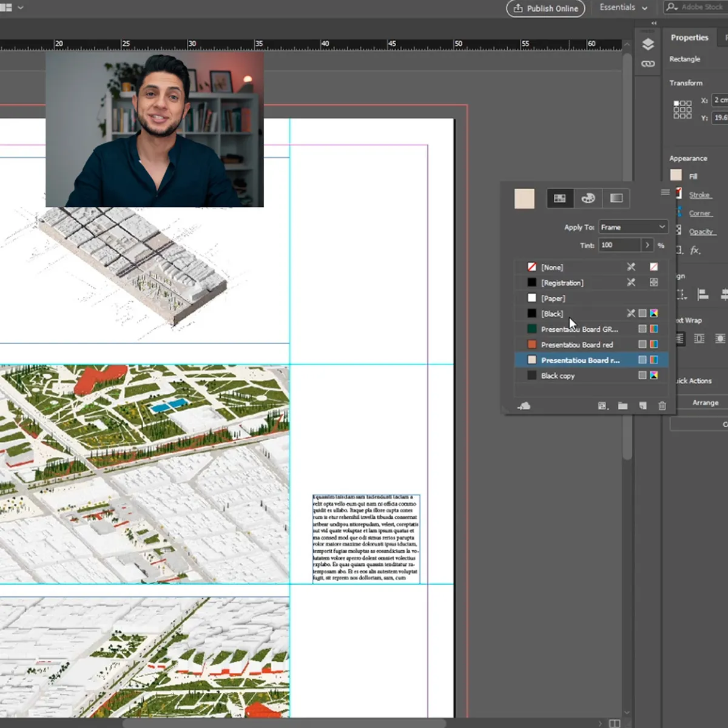The height and width of the screenshot is (728, 728).
Task: Switch to the Properties tab
Action: click(x=689, y=37)
